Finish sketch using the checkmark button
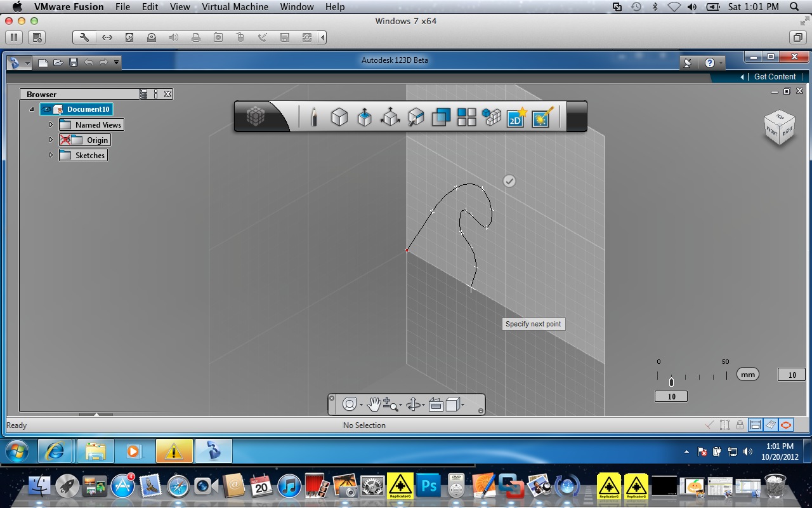 509,181
